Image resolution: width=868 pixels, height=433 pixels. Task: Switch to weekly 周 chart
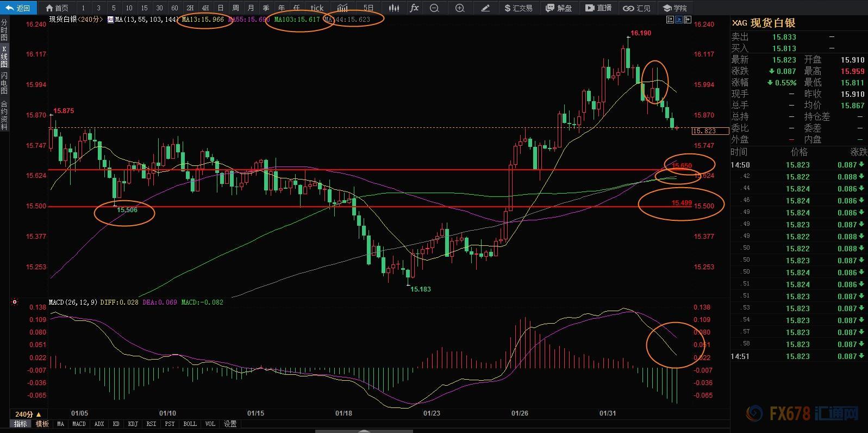[x=235, y=8]
